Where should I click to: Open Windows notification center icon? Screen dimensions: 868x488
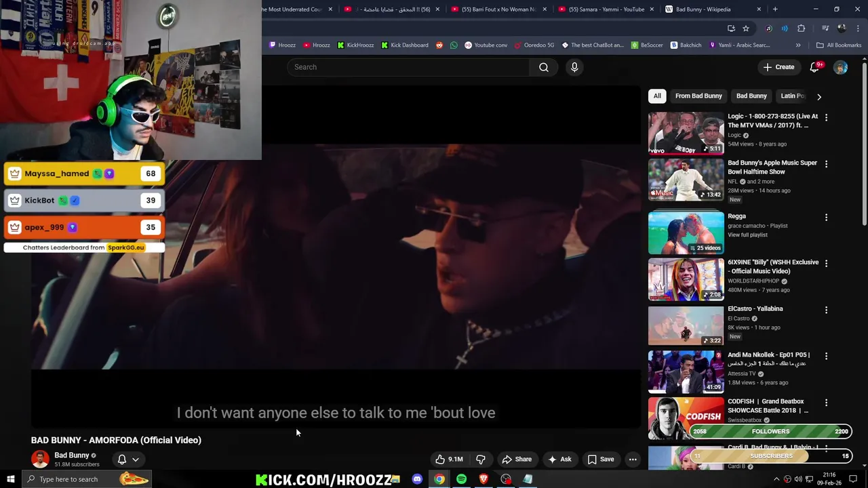(853, 479)
